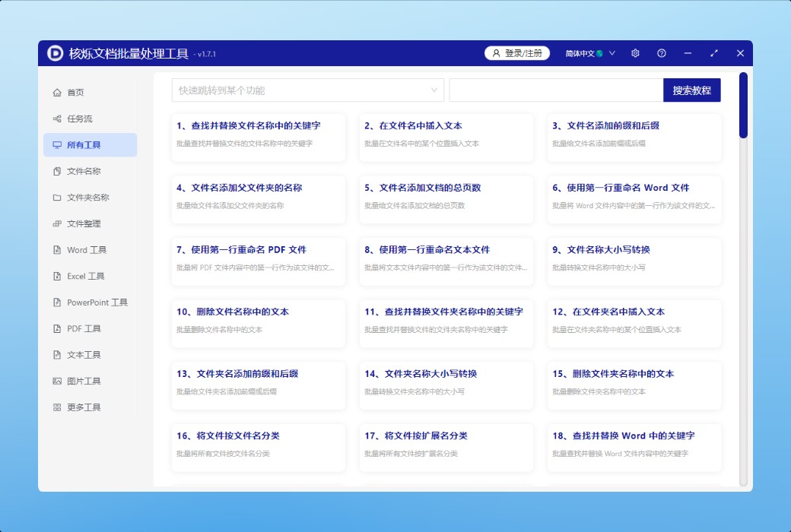Open PowerPoint 工具 in sidebar
The height and width of the screenshot is (532, 791).
pyautogui.click(x=97, y=302)
